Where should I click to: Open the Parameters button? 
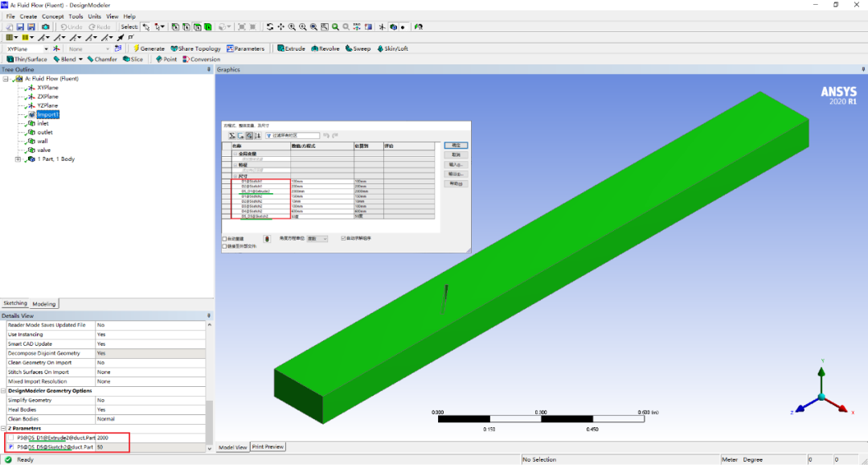coord(246,49)
